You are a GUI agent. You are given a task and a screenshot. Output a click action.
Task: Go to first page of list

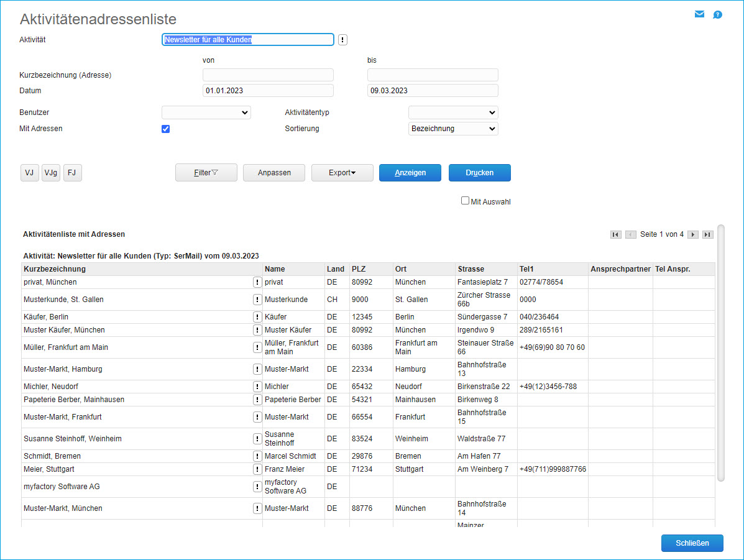point(615,234)
